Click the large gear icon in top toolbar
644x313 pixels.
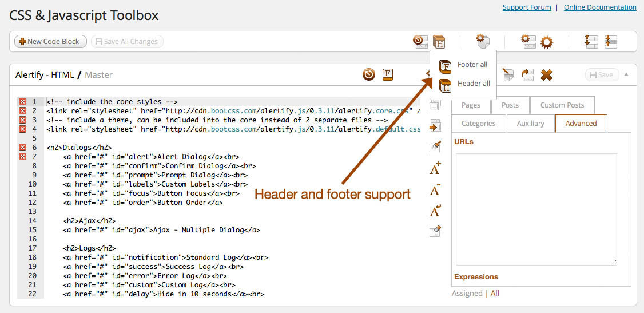click(547, 42)
